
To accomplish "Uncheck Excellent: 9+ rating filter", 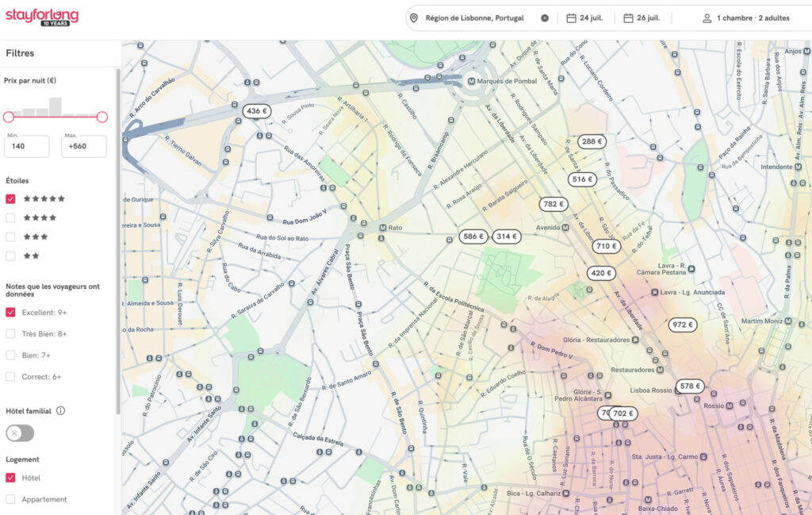I will pos(10,313).
